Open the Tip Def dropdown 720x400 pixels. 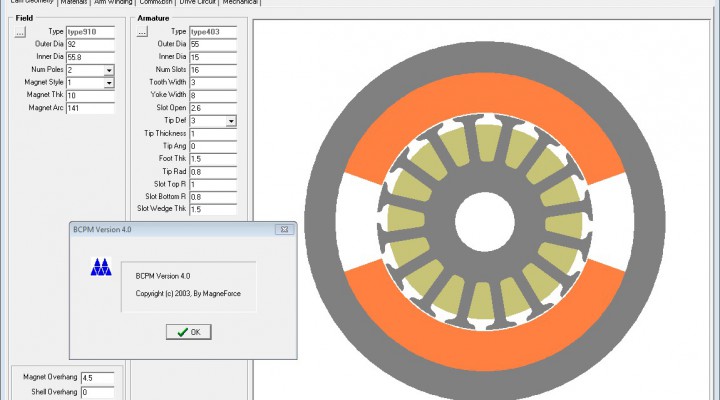click(x=231, y=121)
